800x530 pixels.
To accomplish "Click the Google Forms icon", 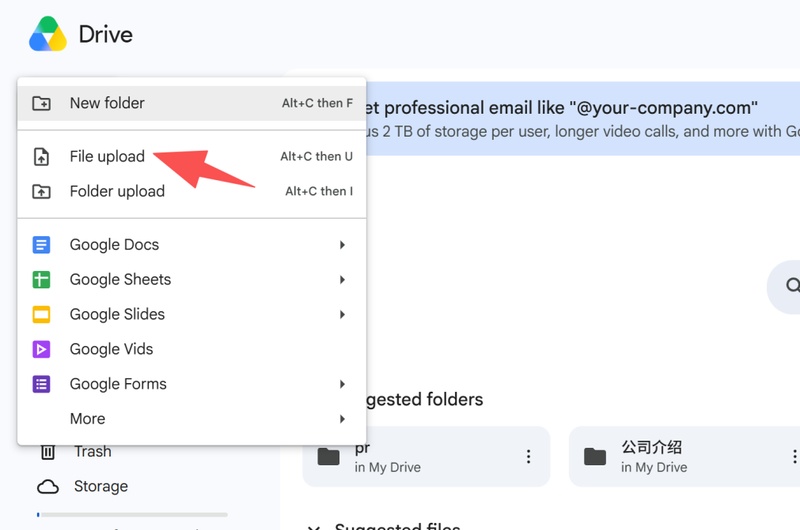I will point(41,384).
